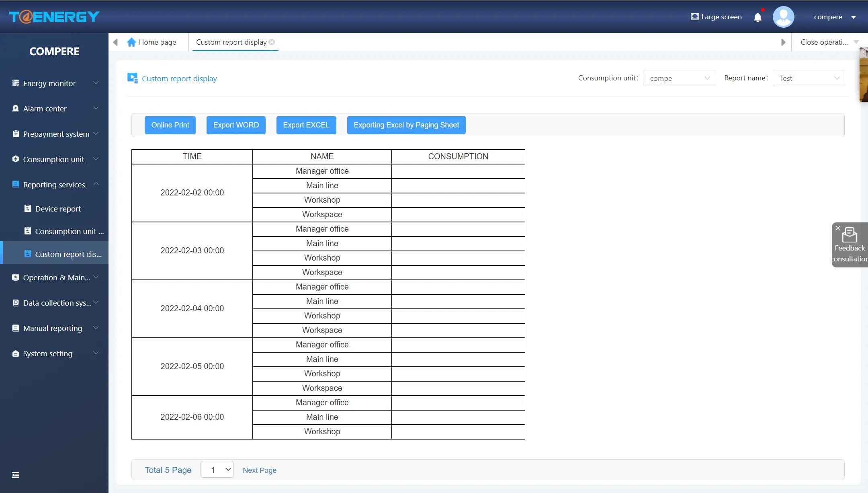Screen dimensions: 868x493
Task: Click the Data collection system icon
Action: pos(15,302)
